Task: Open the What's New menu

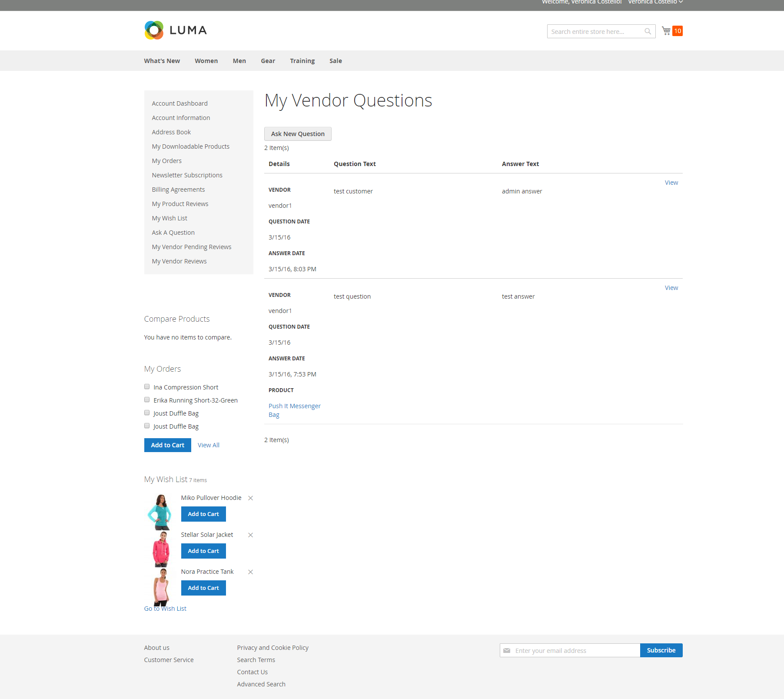Action: [x=162, y=61]
